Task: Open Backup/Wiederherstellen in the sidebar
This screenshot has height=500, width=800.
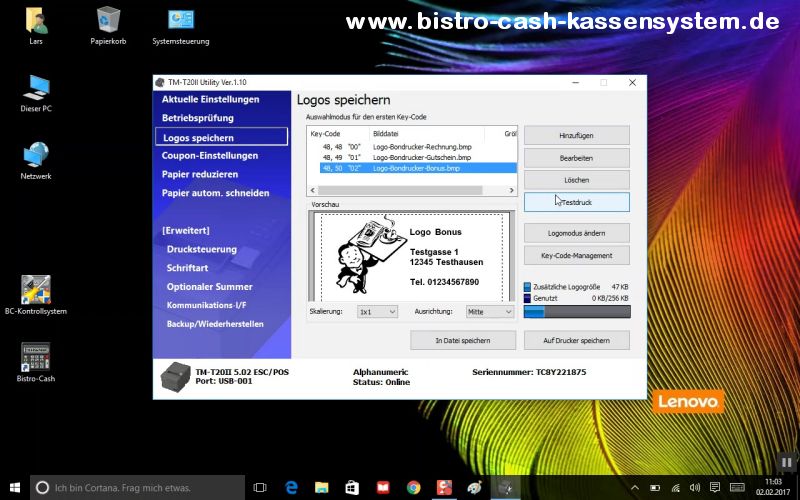Action: pos(215,324)
